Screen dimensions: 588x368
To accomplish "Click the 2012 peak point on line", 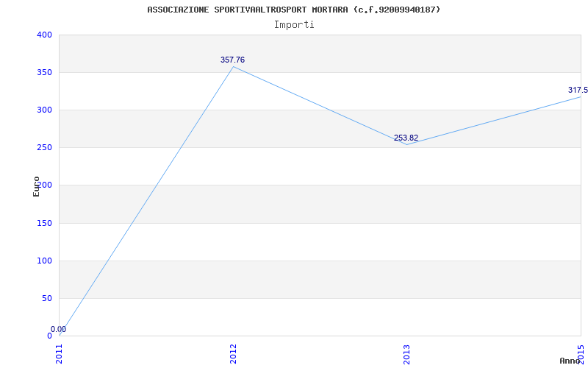I will pos(233,67).
